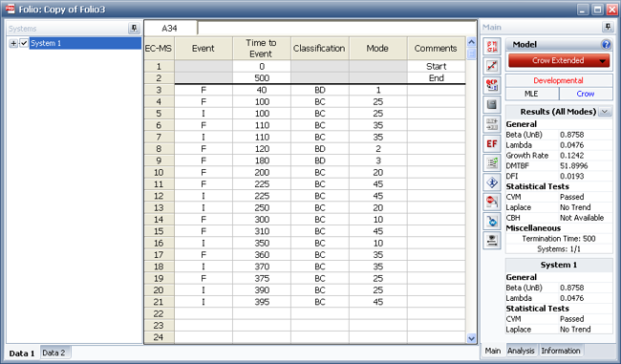The width and height of the screenshot is (621, 364).
Task: Click CBH Not Available result
Action: (x=582, y=218)
